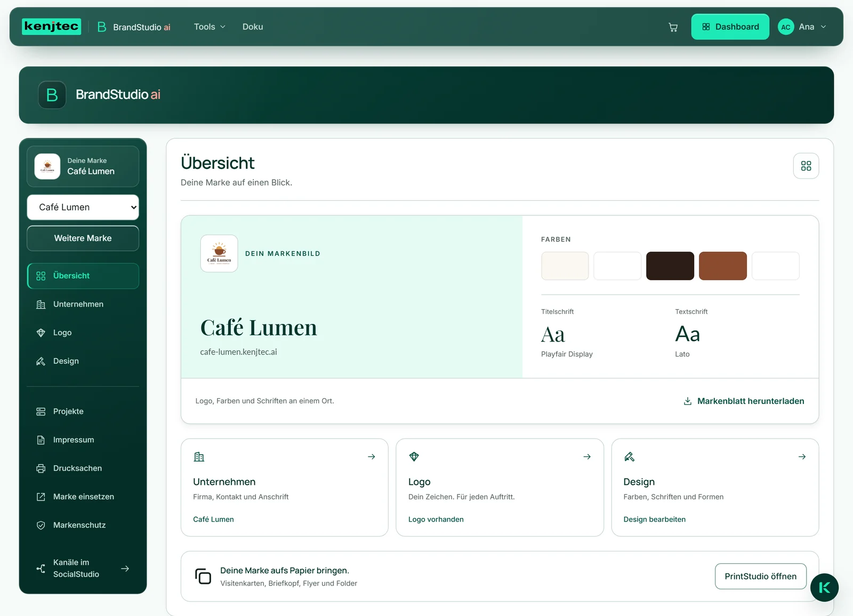Image resolution: width=853 pixels, height=616 pixels.
Task: Click the download icon beside Markenblatt herunterladen
Action: [x=688, y=401]
